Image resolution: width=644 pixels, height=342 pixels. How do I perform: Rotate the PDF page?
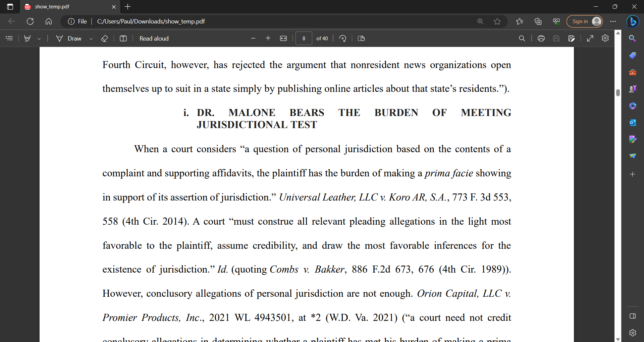click(x=342, y=39)
